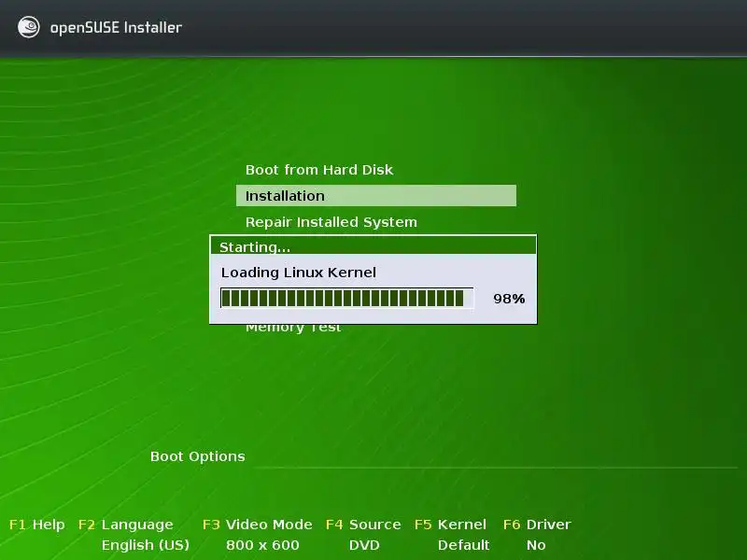Click the No driver value
Viewport: 747px width, 560px height.
[536, 545]
